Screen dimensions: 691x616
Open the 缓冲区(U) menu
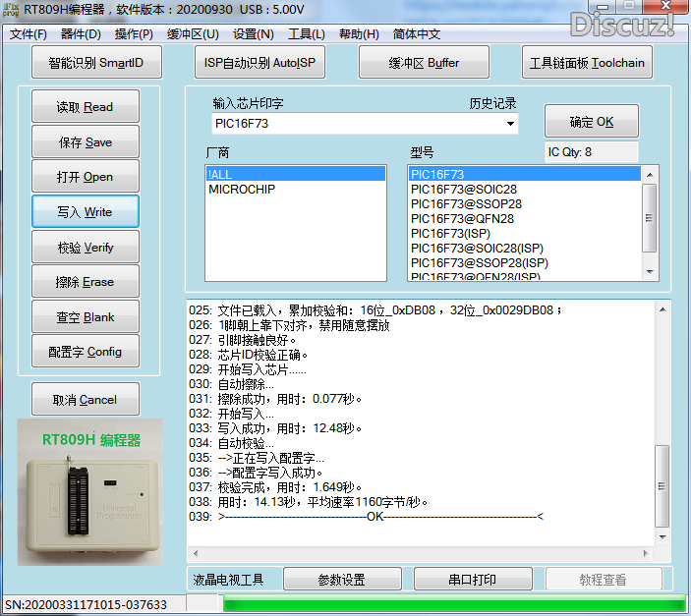pos(193,34)
